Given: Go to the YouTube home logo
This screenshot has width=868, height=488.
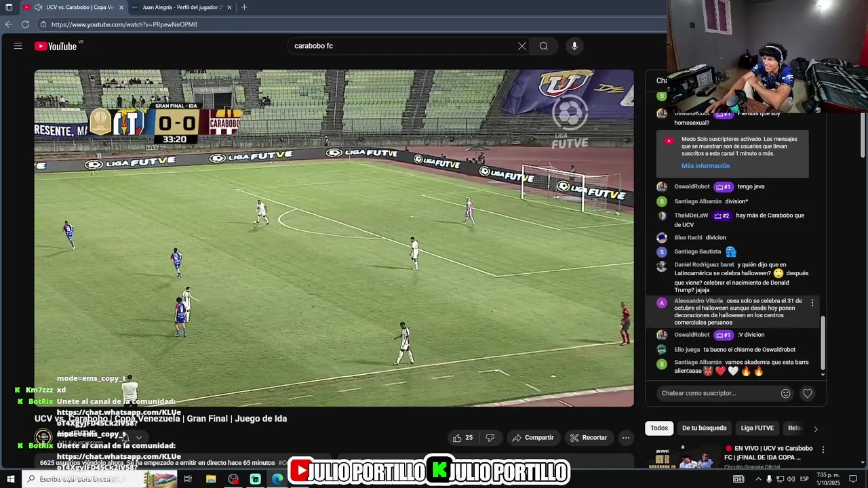Looking at the screenshot, I should click(56, 46).
